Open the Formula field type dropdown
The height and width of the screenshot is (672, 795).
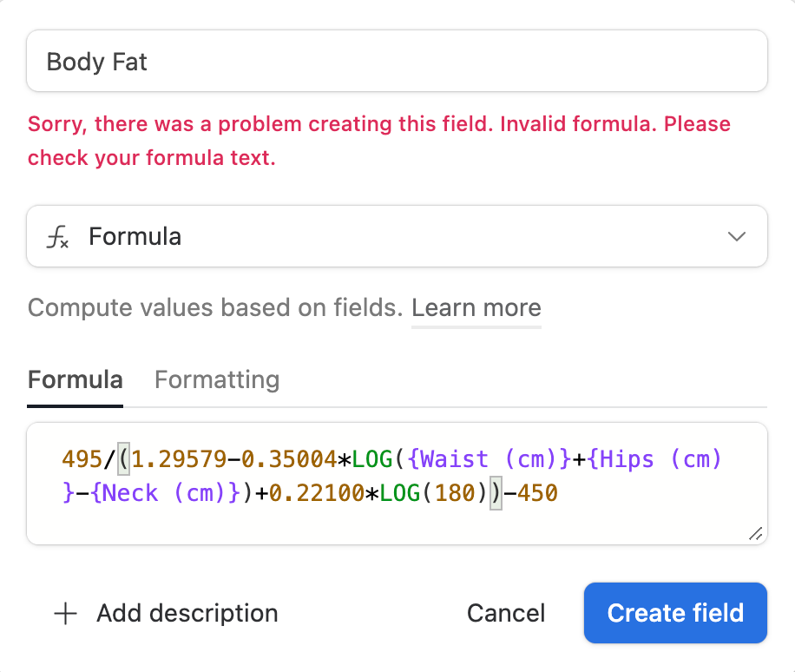pyautogui.click(x=397, y=236)
